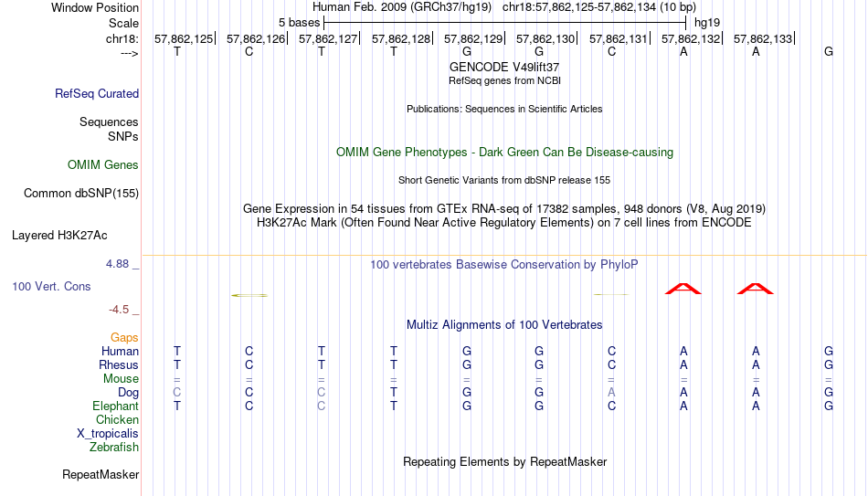Select the X_tropicalis alignment row label
The image size is (868, 496).
(108, 434)
